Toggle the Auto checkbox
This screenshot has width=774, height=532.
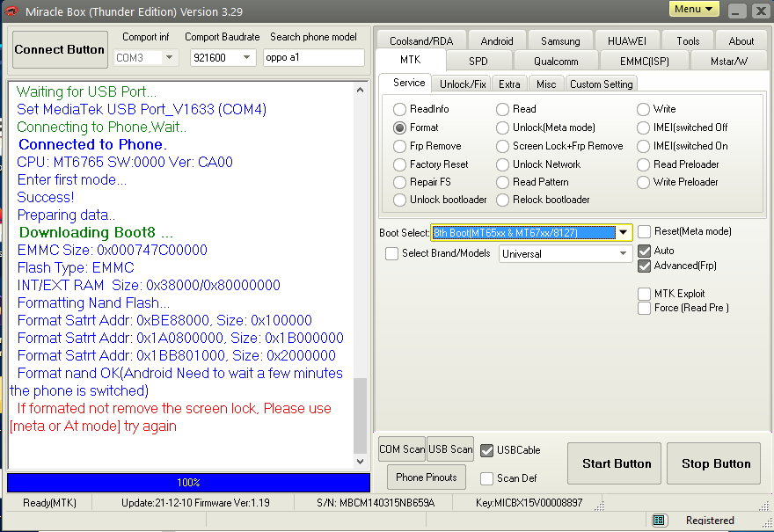tap(644, 251)
